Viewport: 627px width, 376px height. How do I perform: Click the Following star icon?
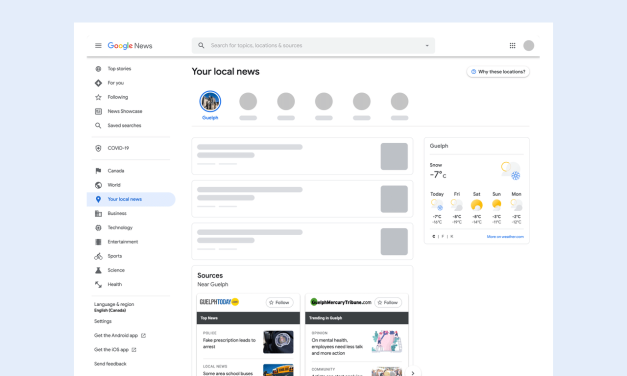coord(98,97)
